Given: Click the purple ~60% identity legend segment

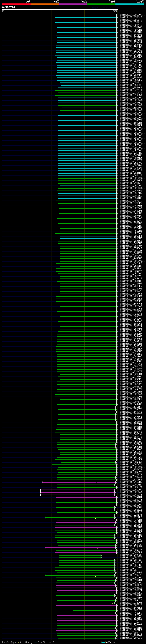Looking at the screenshot, I should tap(73, 4).
